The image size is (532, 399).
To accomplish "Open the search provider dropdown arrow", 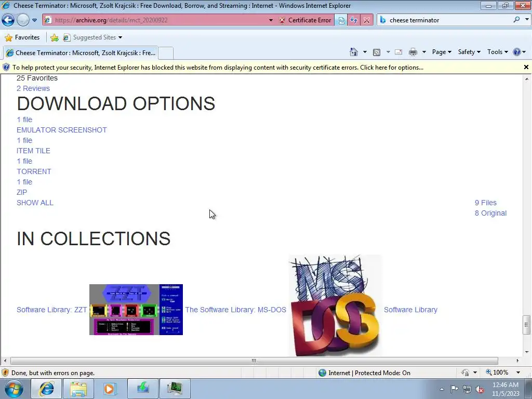I will coord(526,20).
